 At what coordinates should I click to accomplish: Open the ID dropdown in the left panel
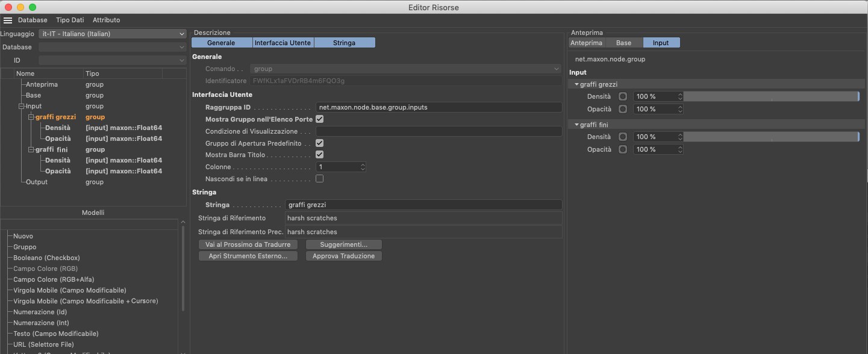(113, 60)
